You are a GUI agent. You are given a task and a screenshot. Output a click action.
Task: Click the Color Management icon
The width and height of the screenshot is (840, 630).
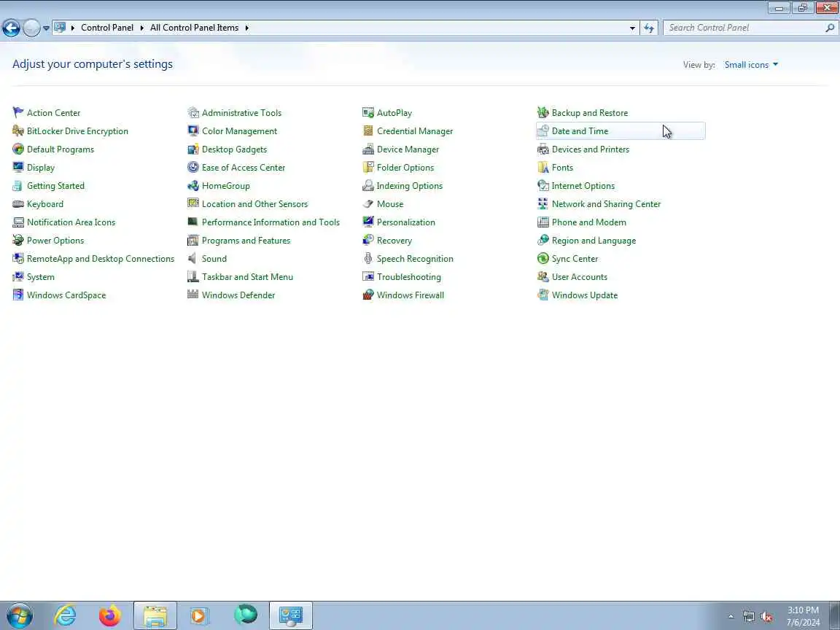pos(192,131)
